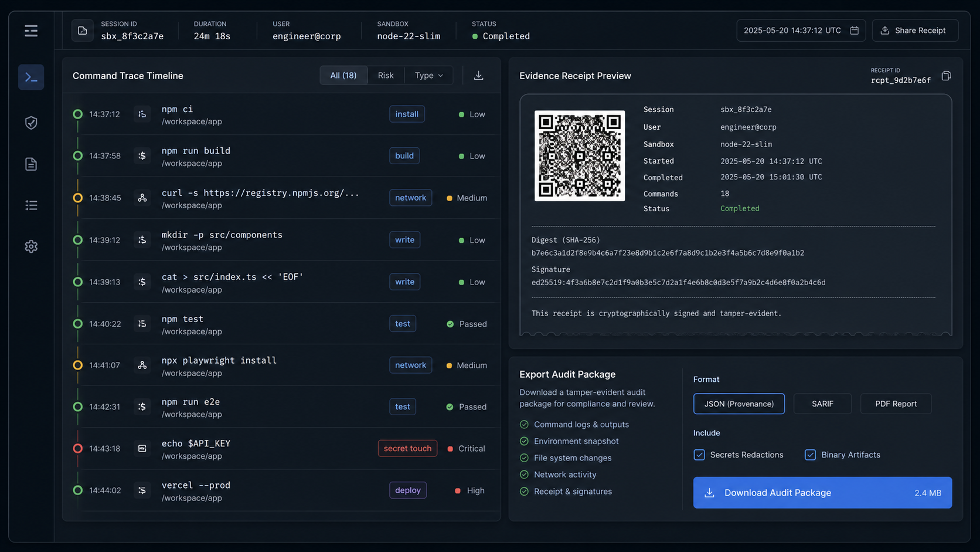Toggle the Binary Artifacts checkbox
Viewport: 980px width, 552px height.
pyautogui.click(x=810, y=455)
